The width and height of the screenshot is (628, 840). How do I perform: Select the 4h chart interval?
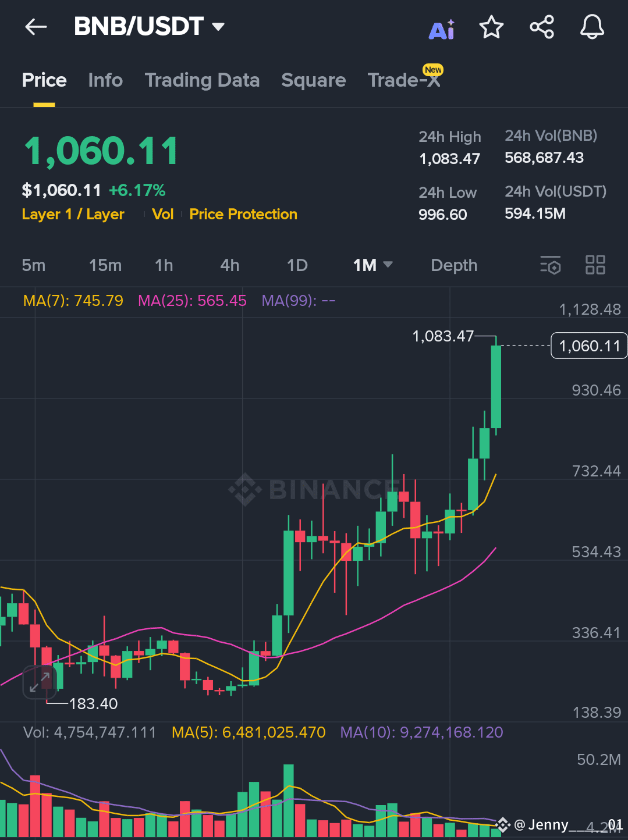click(x=230, y=265)
